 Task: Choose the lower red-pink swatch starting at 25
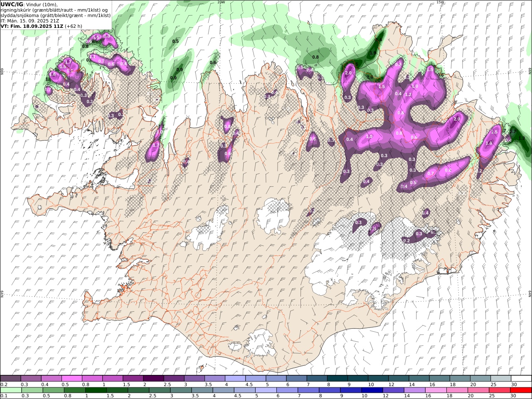pyautogui.click(x=499, y=390)
